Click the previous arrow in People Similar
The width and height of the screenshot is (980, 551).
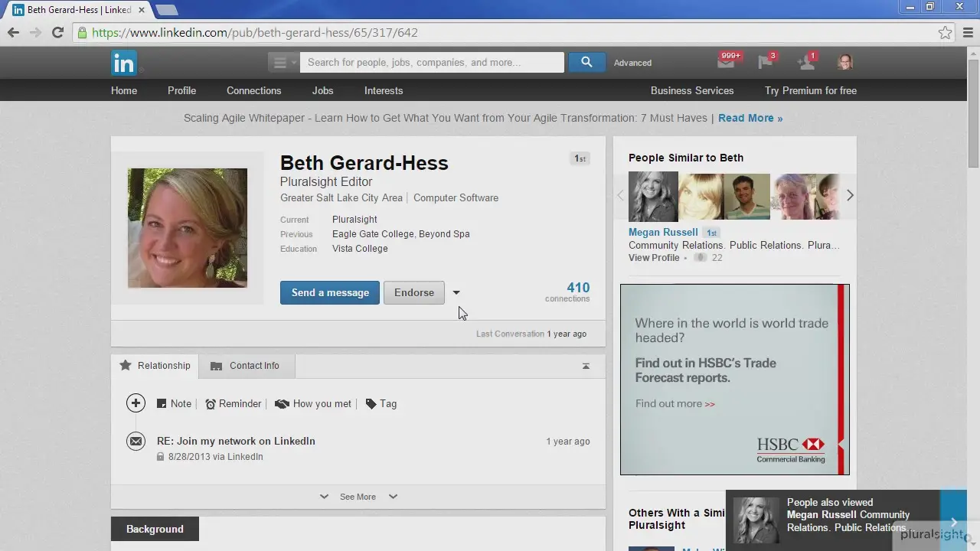pyautogui.click(x=620, y=196)
